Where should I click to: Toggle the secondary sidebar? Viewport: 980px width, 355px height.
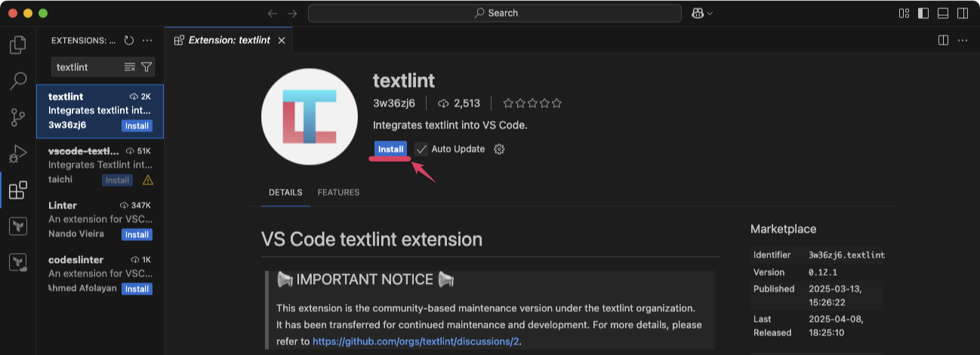coord(963,13)
